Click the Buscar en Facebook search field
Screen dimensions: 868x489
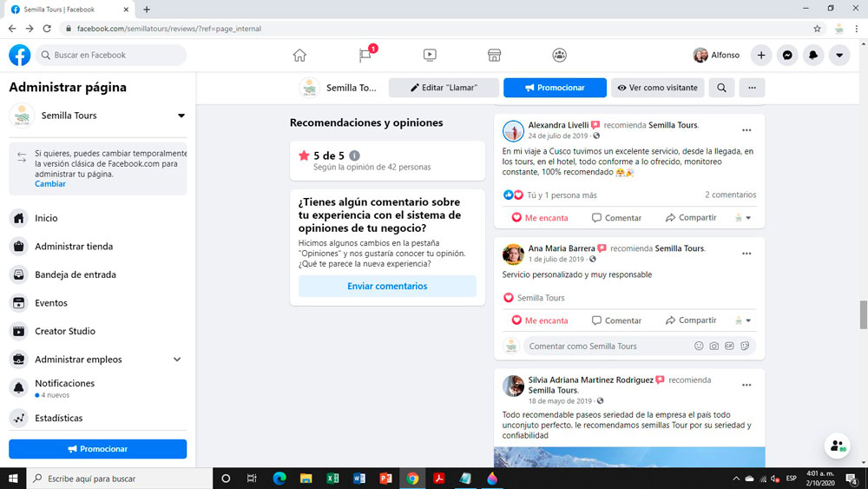tap(111, 55)
